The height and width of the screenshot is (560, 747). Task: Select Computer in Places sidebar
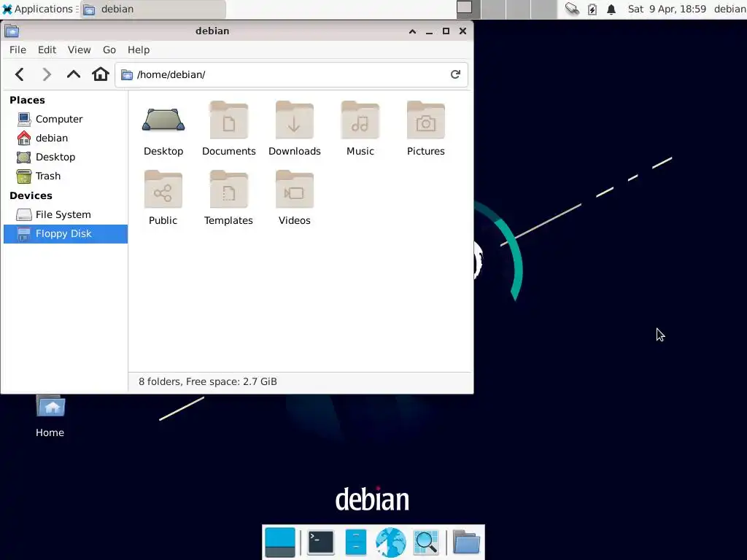pyautogui.click(x=65, y=119)
